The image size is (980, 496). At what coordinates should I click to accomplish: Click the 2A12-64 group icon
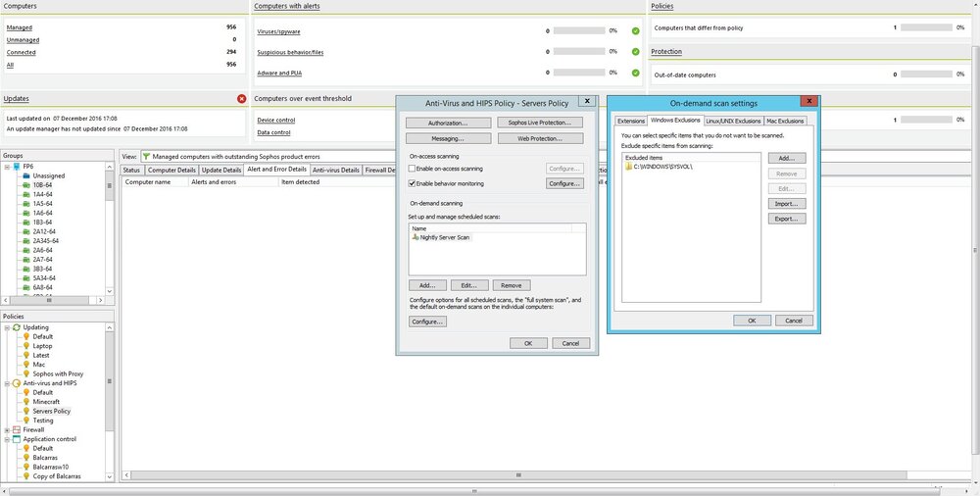[26, 231]
